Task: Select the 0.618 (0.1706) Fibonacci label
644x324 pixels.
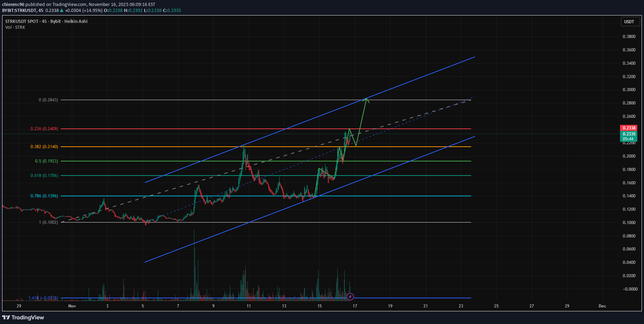Action: (x=44, y=176)
